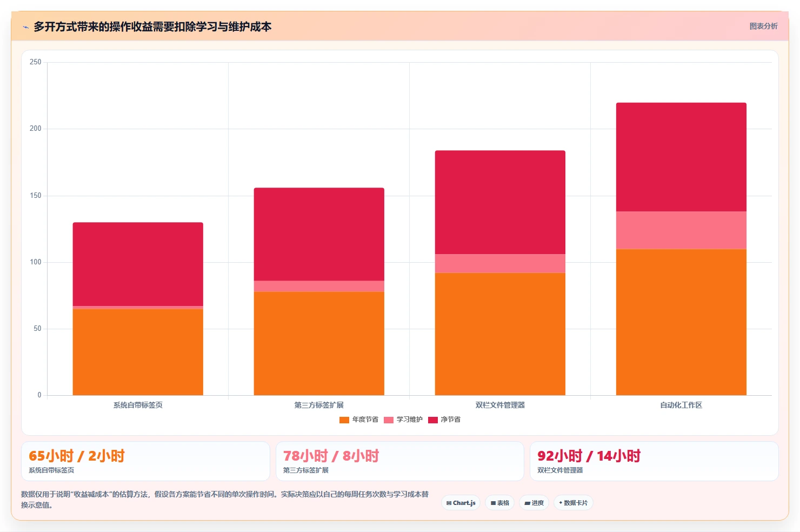Click the 自动化工作区 x-axis label

pyautogui.click(x=681, y=405)
